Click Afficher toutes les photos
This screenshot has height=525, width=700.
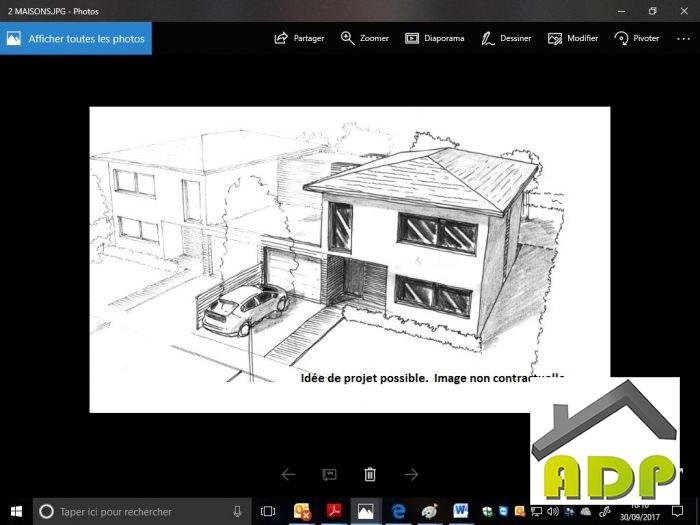point(76,39)
